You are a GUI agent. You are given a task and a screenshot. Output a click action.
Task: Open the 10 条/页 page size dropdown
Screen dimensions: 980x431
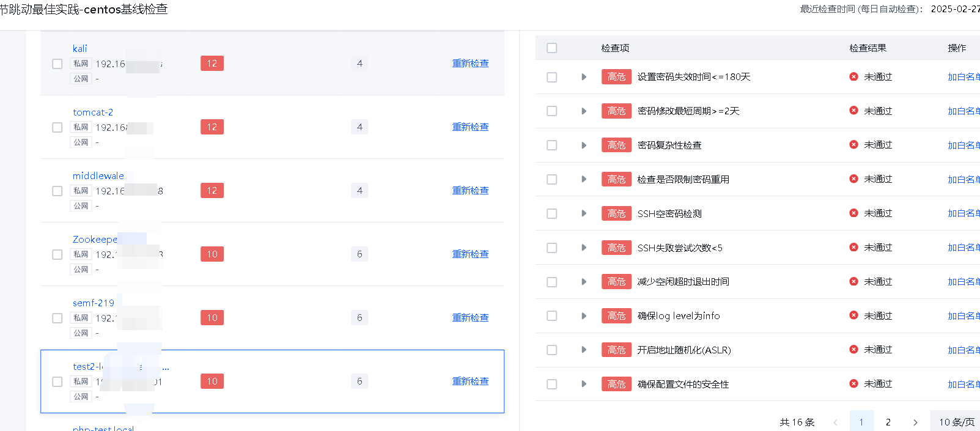click(956, 422)
